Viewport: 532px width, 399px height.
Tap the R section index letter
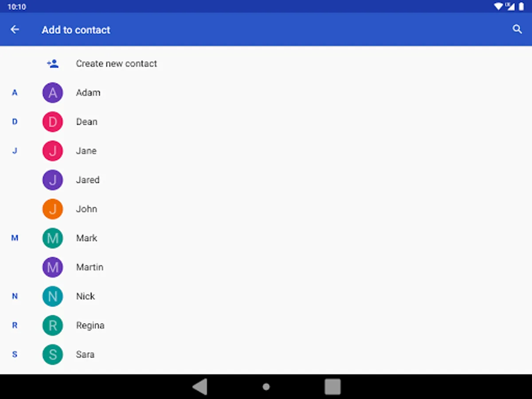point(15,325)
